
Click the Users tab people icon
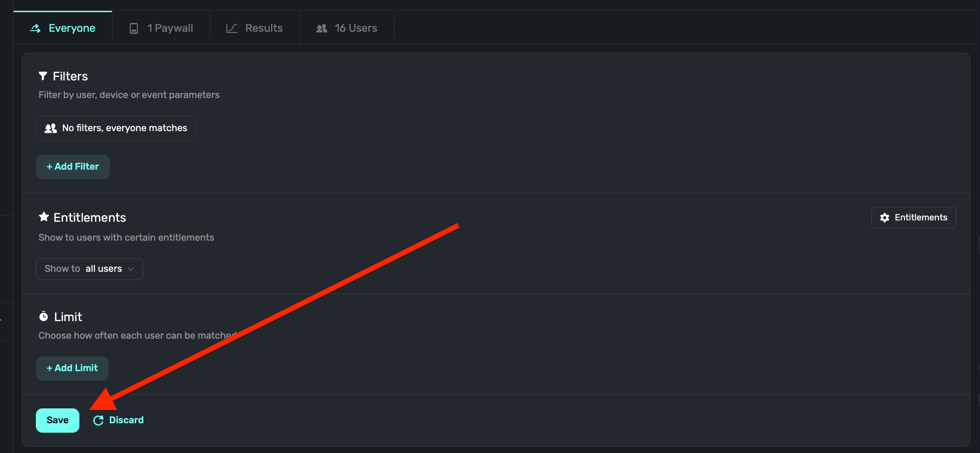tap(321, 28)
